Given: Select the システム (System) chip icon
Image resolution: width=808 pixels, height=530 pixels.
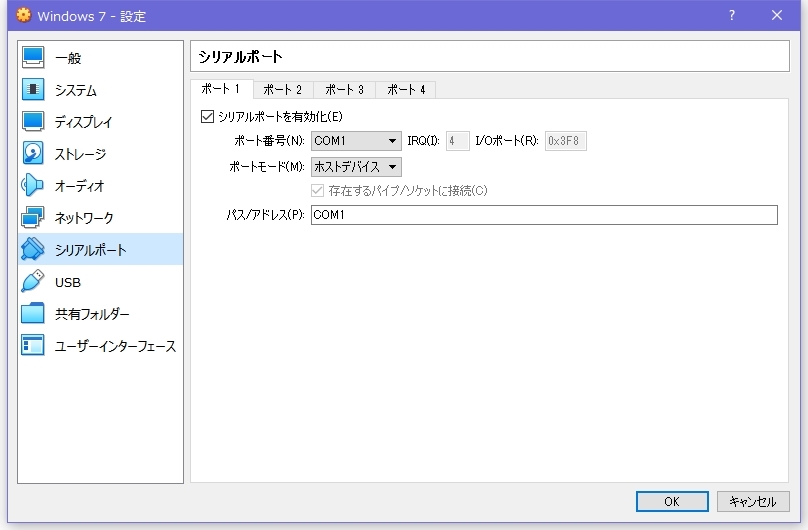Looking at the screenshot, I should pos(33,90).
